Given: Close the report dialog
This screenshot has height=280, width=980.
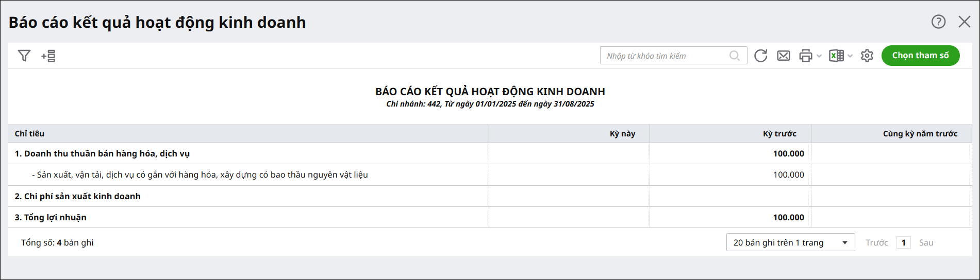Looking at the screenshot, I should [964, 22].
